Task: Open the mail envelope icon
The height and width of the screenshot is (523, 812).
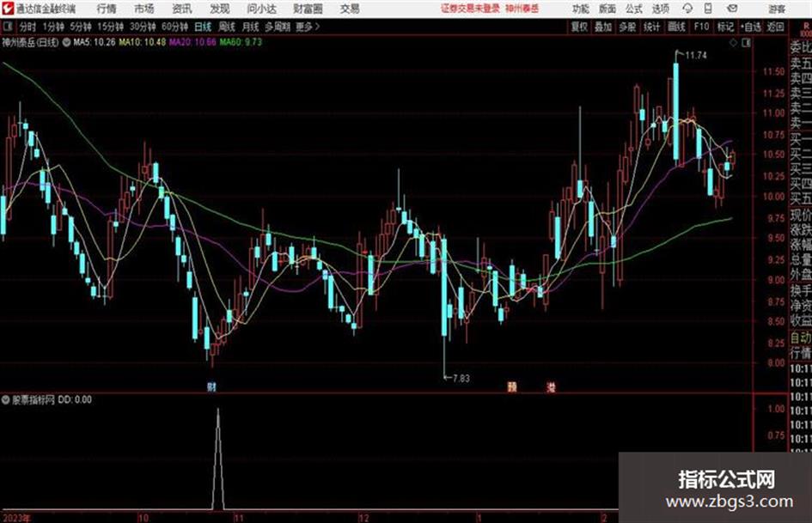Action: pos(732,9)
